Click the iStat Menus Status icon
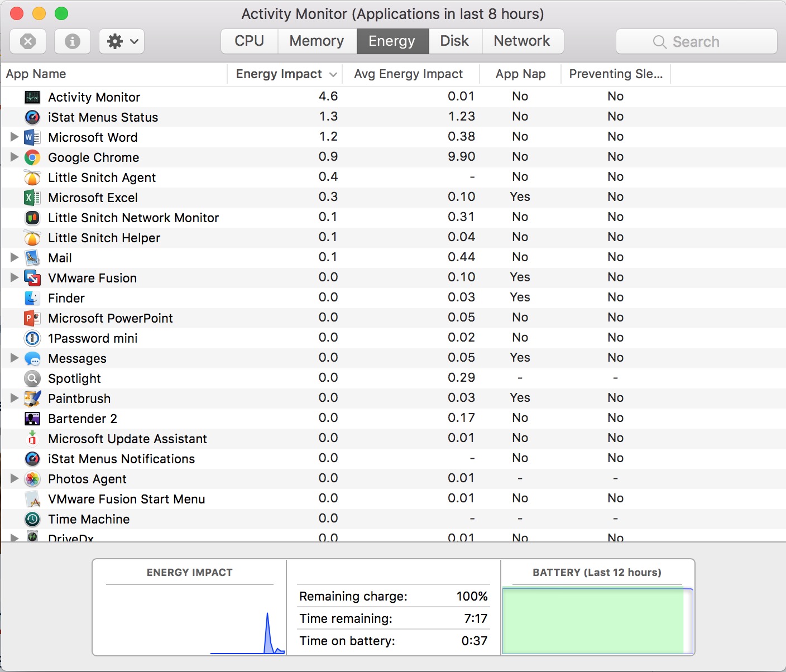Viewport: 786px width, 672px height. pyautogui.click(x=32, y=117)
